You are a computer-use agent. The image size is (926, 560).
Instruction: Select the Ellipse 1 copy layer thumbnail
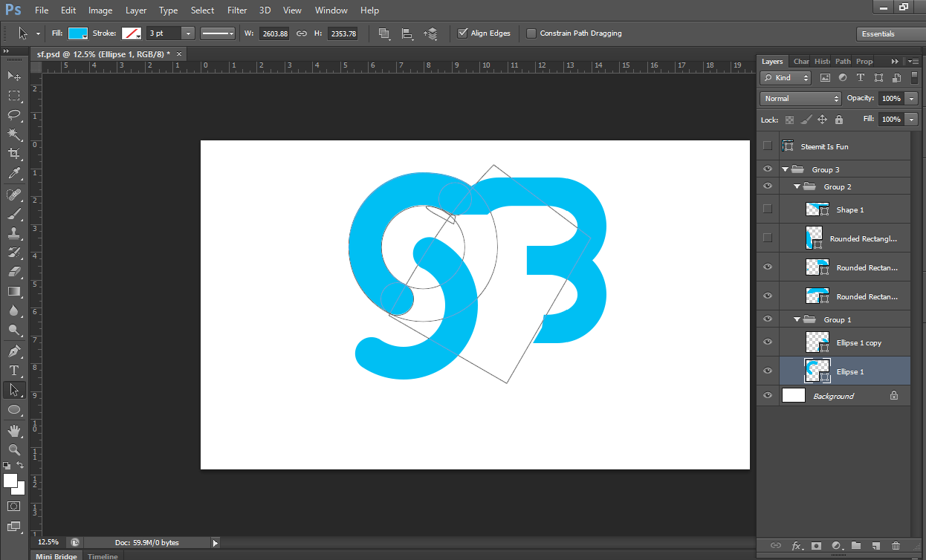tap(817, 342)
